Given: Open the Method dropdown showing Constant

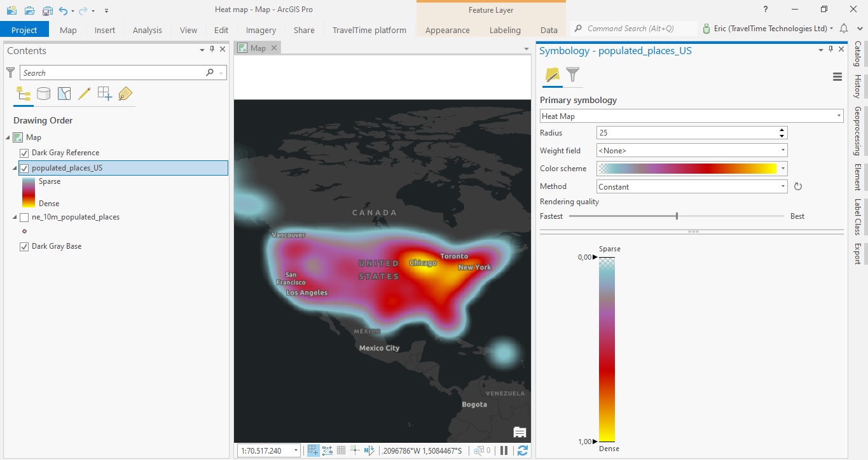Looking at the screenshot, I should (783, 186).
